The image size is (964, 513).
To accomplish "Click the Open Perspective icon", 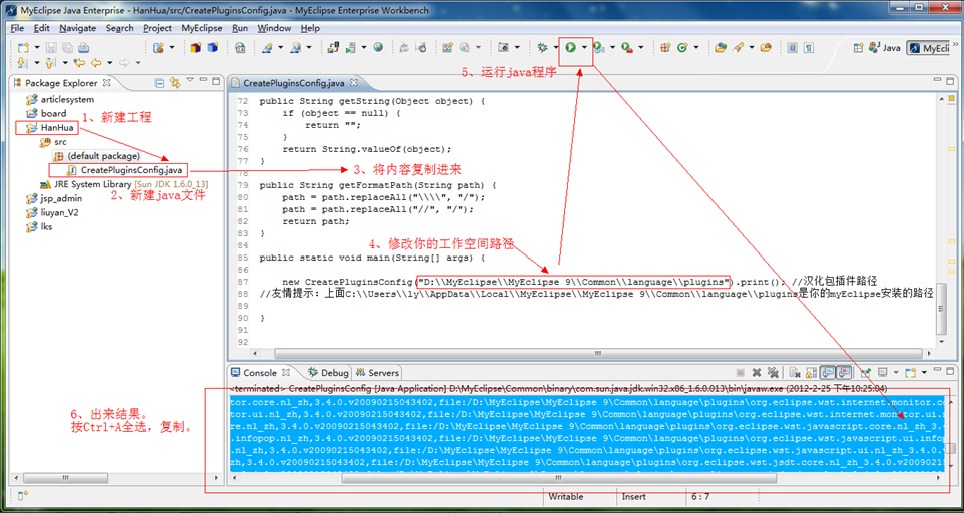I will click(858, 48).
